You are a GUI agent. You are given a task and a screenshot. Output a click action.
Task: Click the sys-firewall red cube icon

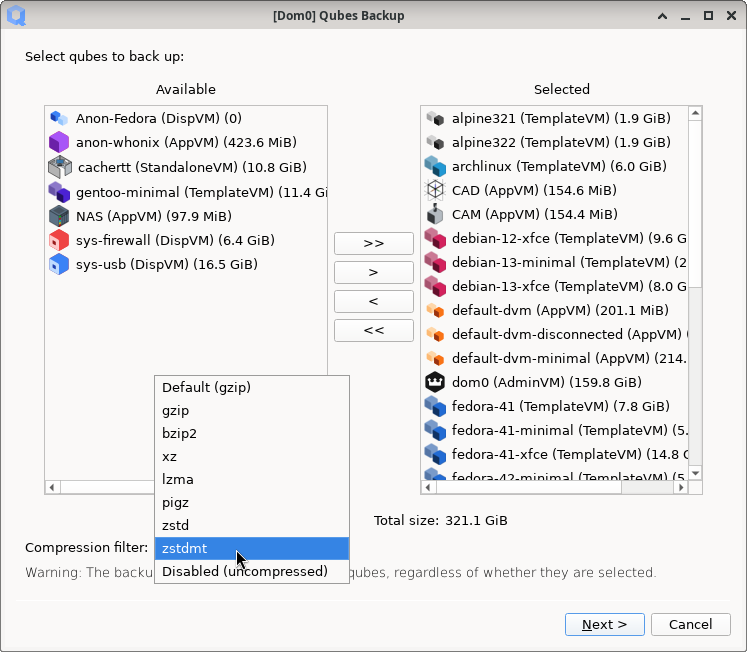tap(59, 241)
